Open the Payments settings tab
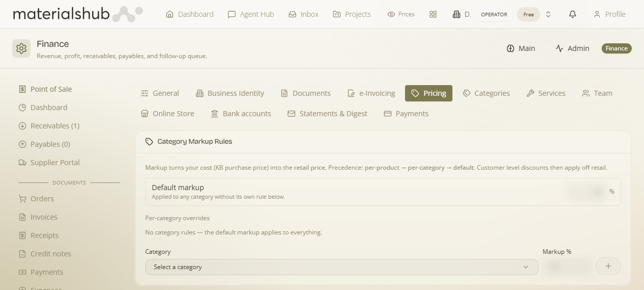Image resolution: width=644 pixels, height=290 pixels. click(x=406, y=114)
